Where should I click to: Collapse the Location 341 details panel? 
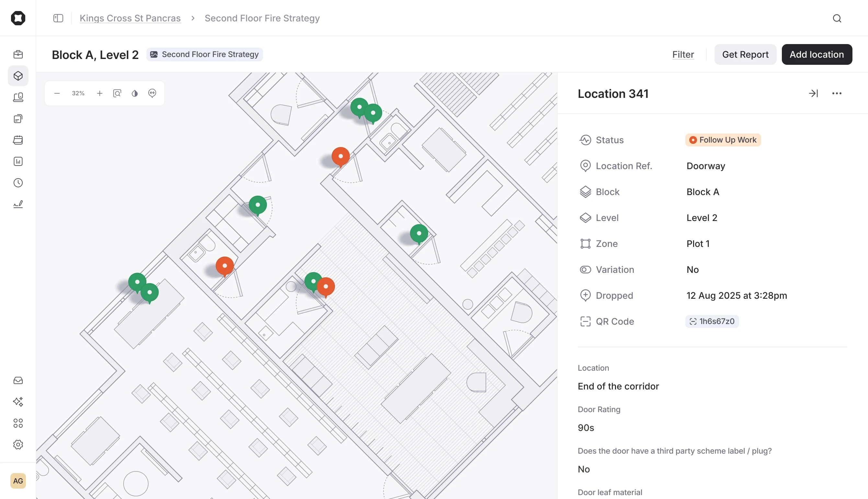pos(814,93)
